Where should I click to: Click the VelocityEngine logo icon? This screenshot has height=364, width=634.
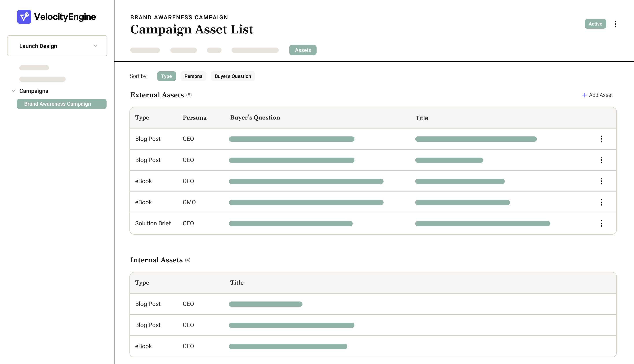[x=24, y=17]
